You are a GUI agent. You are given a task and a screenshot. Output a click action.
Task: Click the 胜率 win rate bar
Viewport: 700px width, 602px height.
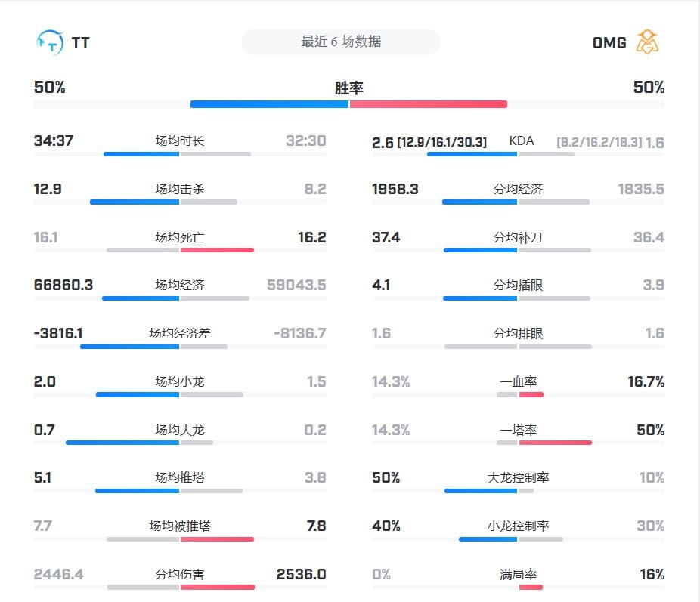[348, 104]
